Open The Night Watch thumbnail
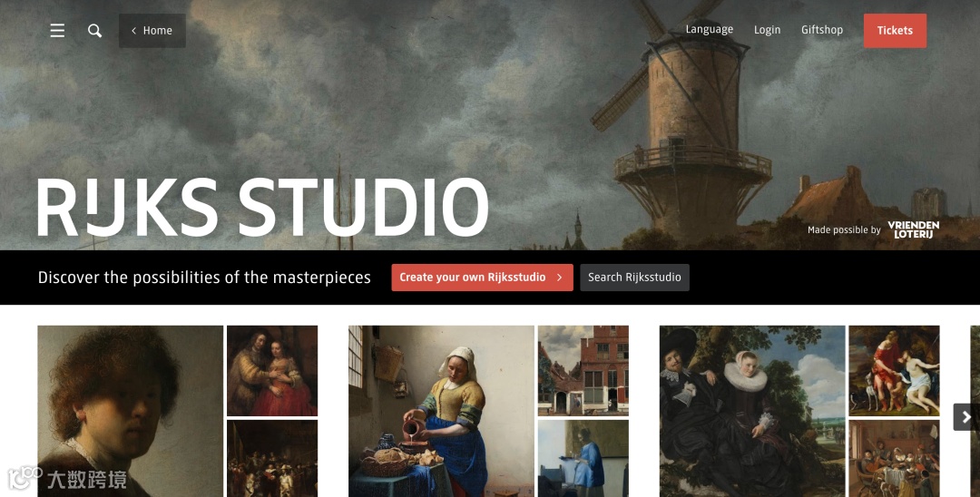Image resolution: width=980 pixels, height=497 pixels. coord(272,458)
